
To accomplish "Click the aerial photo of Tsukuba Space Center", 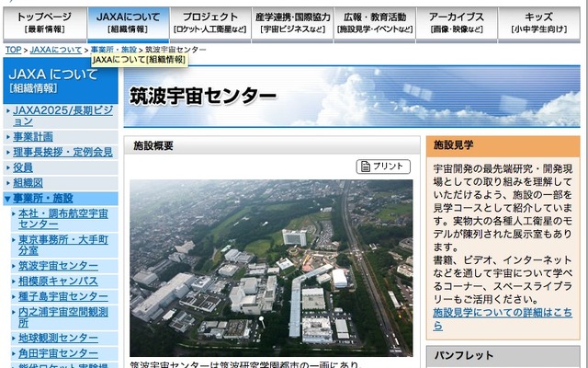I will 271,268.
